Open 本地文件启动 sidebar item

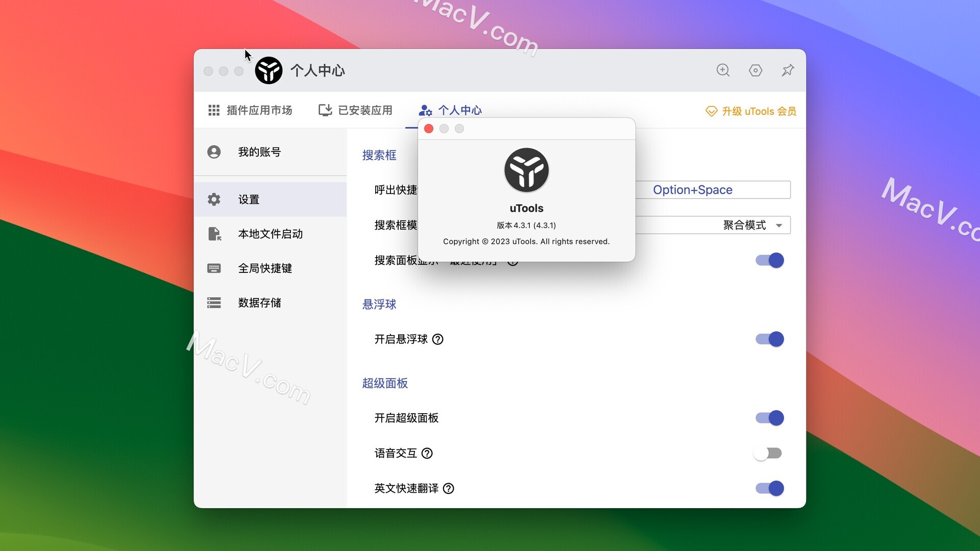pos(271,234)
